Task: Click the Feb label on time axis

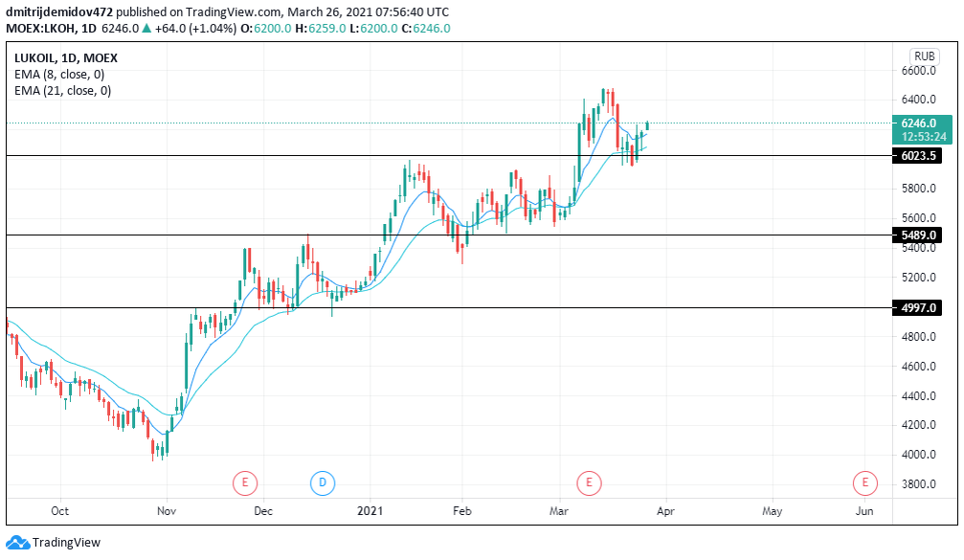Action: coord(461,511)
